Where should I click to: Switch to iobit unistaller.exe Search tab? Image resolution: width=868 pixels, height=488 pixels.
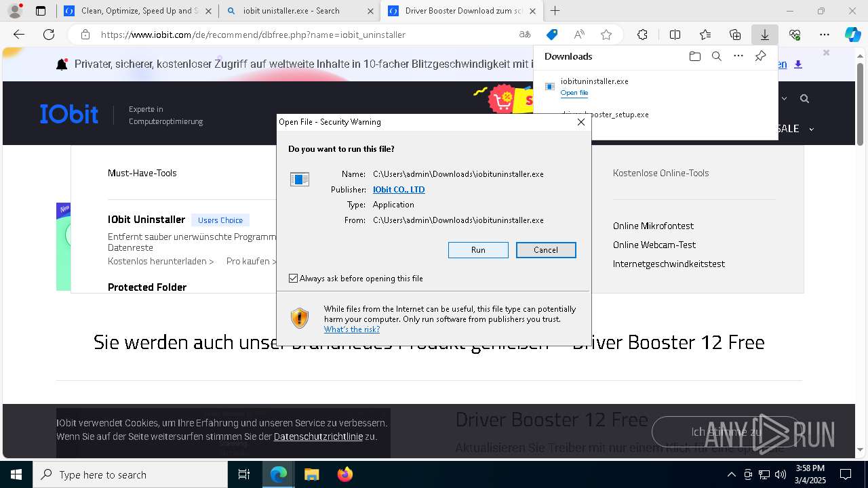click(299, 11)
